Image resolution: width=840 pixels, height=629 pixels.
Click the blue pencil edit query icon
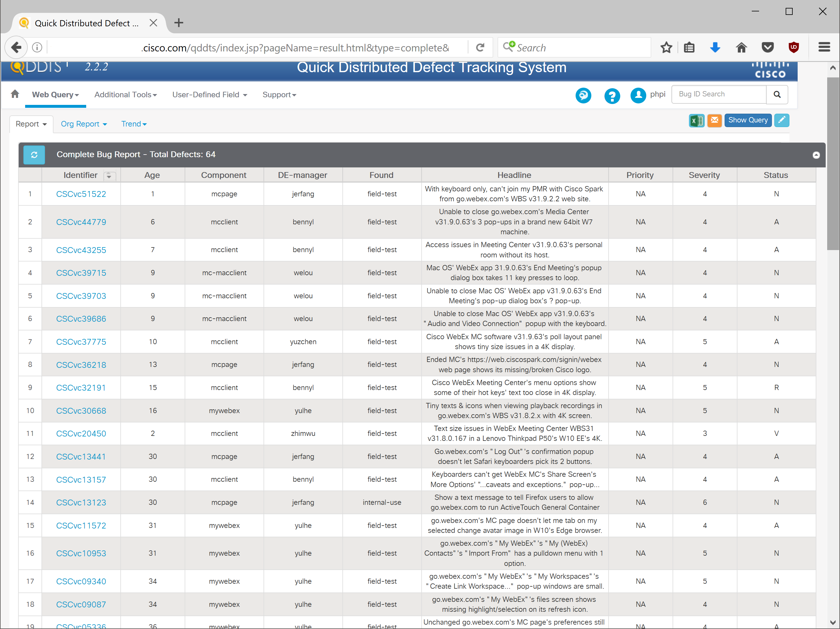781,121
